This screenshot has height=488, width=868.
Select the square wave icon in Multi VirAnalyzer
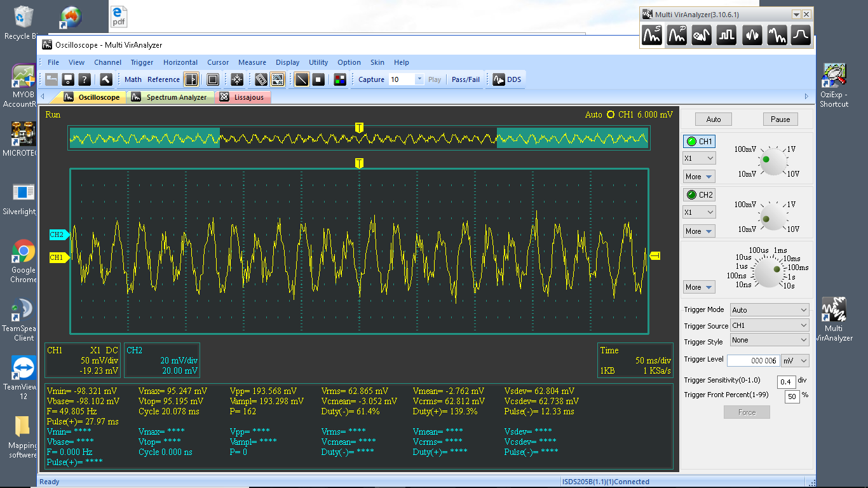(x=726, y=36)
